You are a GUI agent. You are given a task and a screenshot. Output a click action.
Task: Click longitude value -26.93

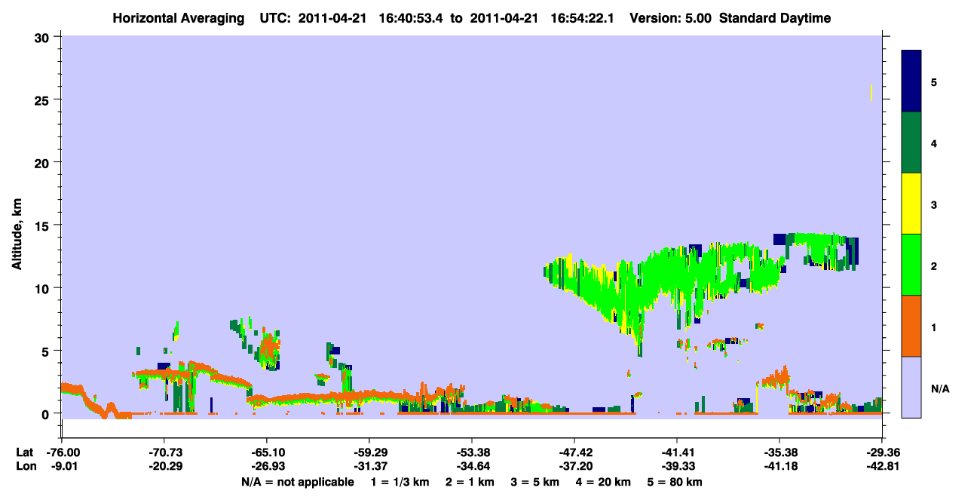point(266,465)
